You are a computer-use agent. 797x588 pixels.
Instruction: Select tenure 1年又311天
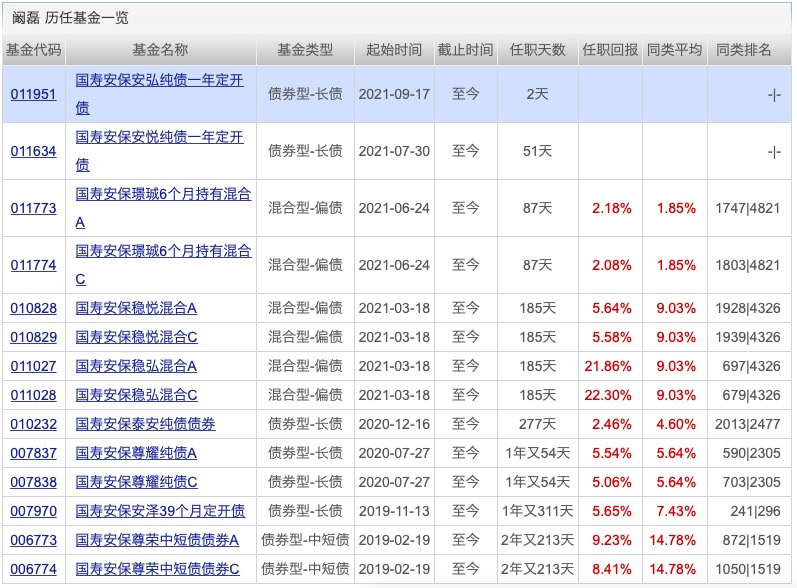coord(537,511)
